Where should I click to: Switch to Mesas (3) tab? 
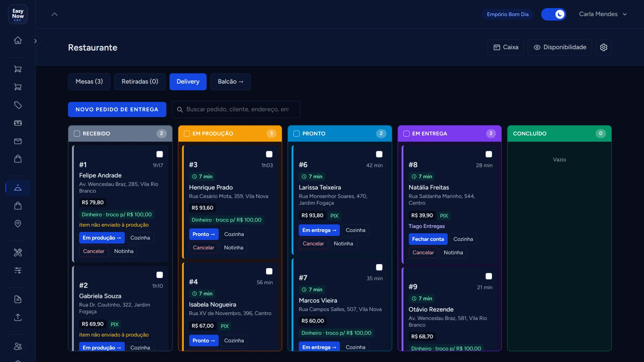click(x=89, y=81)
